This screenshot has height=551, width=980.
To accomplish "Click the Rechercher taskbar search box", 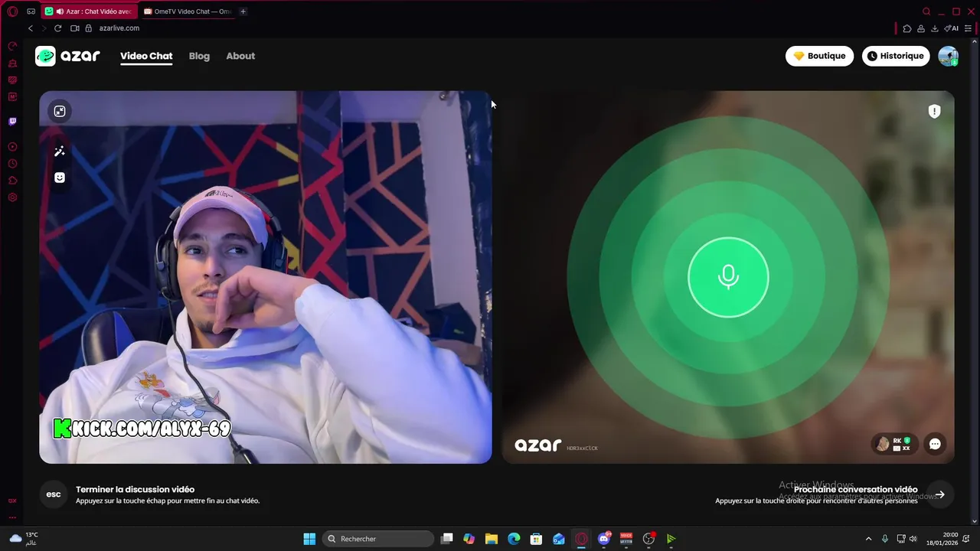I will click(x=378, y=539).
